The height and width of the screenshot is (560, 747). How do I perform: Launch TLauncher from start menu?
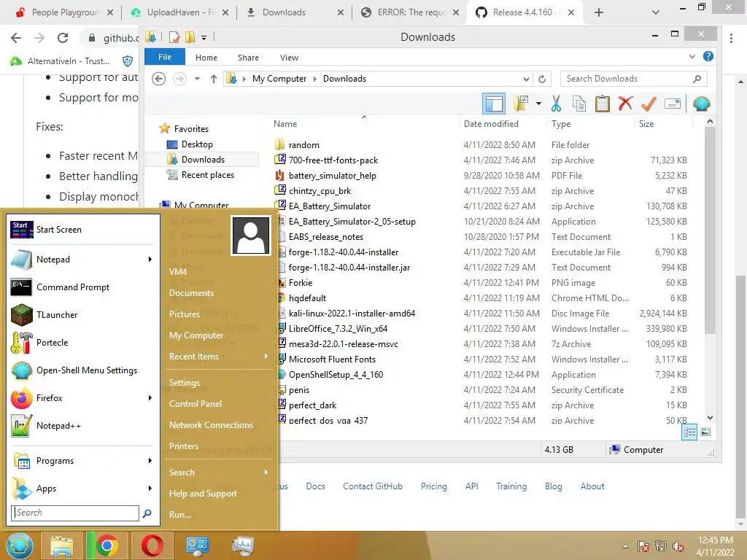(83, 315)
